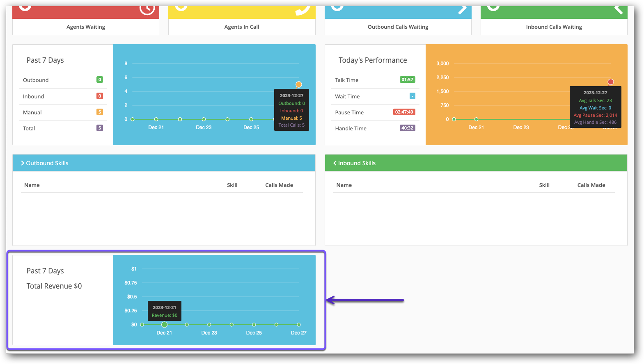Click the purple Total calls badge

point(100,128)
